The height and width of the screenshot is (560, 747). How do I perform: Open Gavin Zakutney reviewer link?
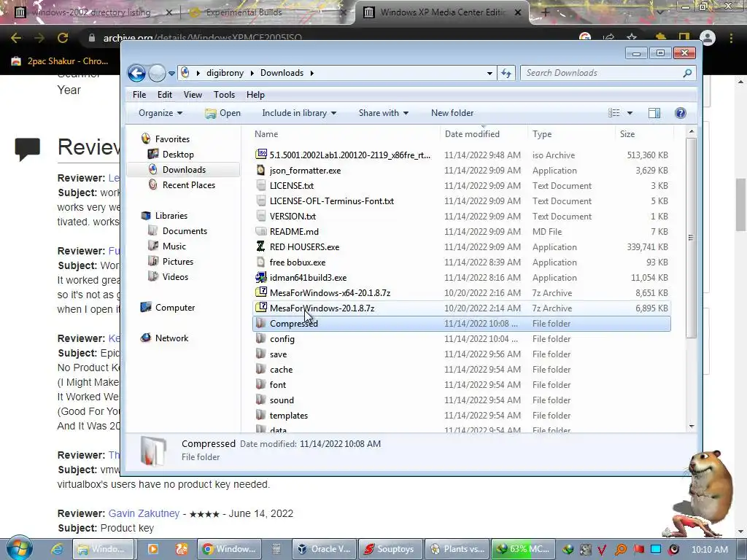pos(144,513)
